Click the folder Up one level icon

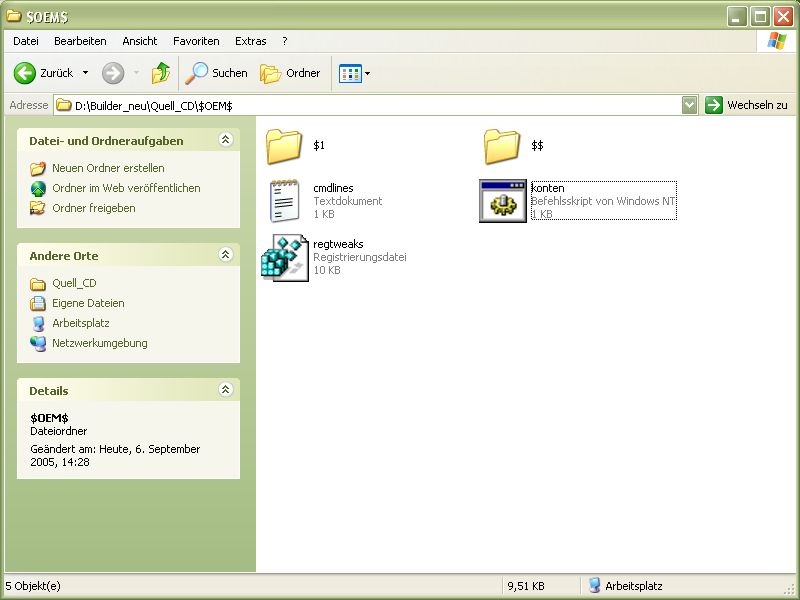(160, 73)
